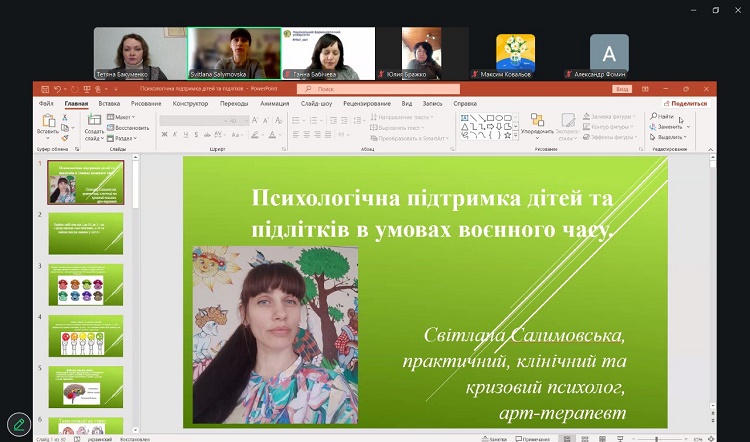Click the Reset (Восстановить) slide button

(x=129, y=127)
